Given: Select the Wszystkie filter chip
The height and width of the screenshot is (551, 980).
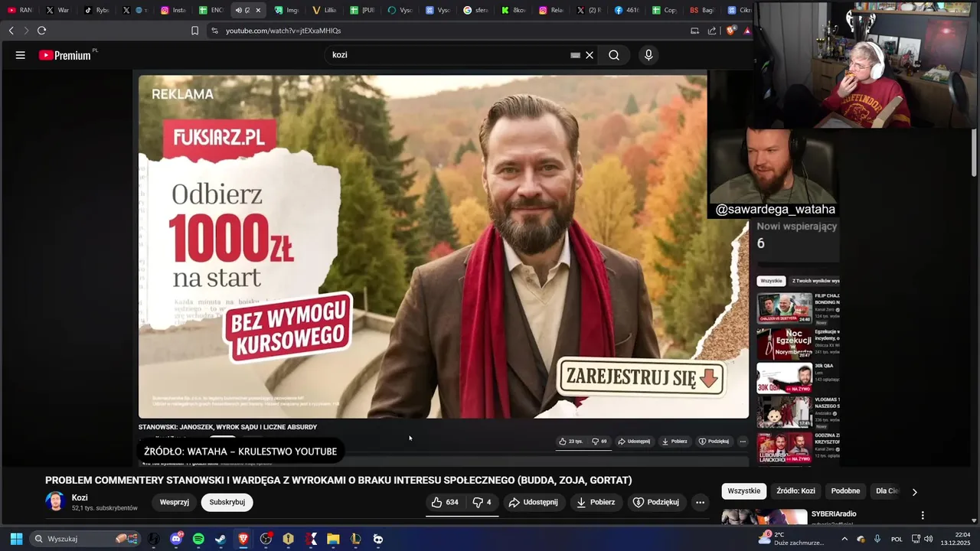Looking at the screenshot, I should [x=744, y=491].
